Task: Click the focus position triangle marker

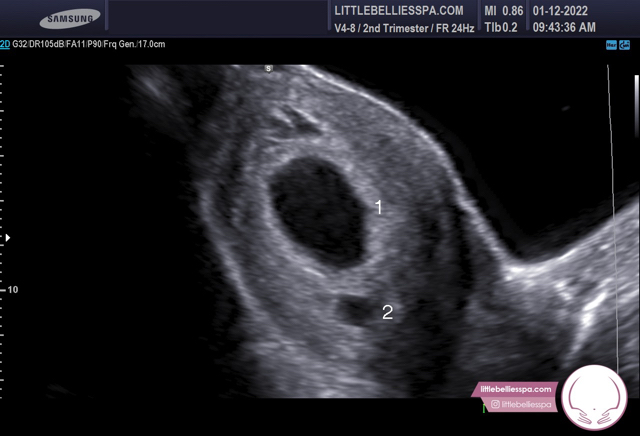Action: pyautogui.click(x=8, y=238)
